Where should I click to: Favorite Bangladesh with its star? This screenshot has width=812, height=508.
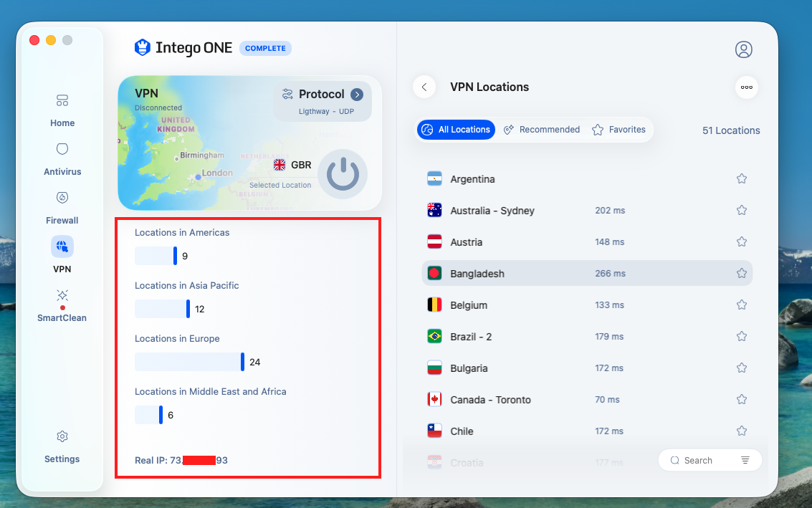742,274
